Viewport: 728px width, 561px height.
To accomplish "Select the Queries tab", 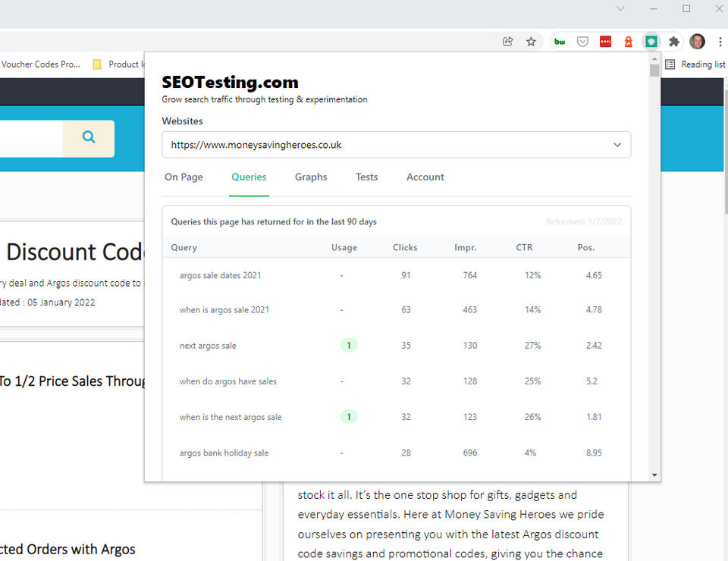I will pyautogui.click(x=249, y=177).
